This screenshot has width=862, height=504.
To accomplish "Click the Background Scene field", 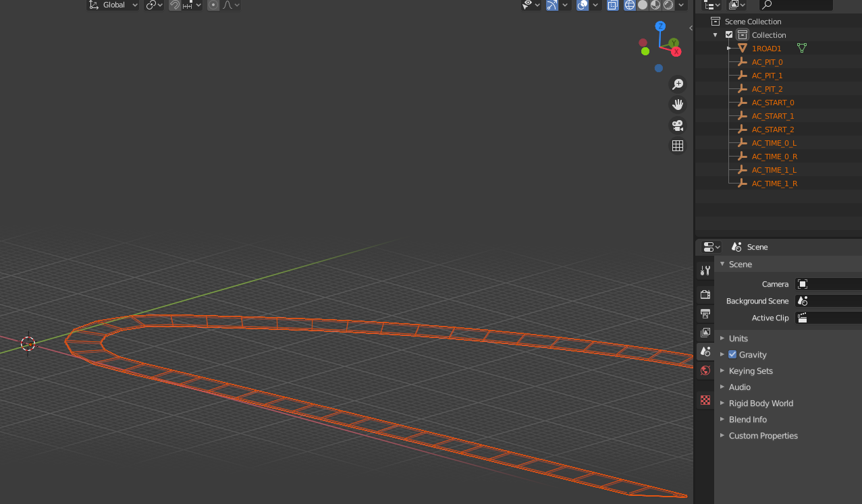I will pos(828,301).
